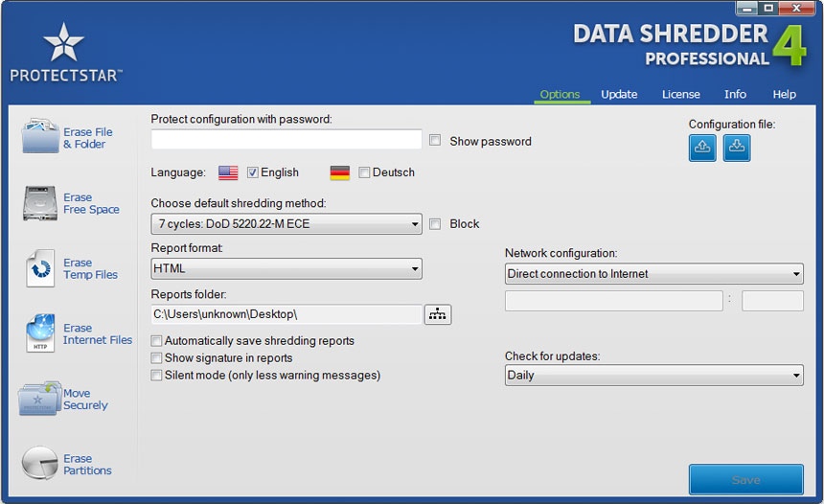Click the Save button
The height and width of the screenshot is (504, 824).
coord(745,479)
